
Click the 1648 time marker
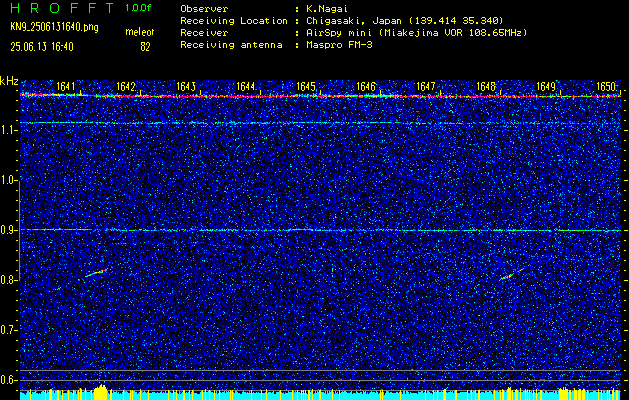pos(486,87)
